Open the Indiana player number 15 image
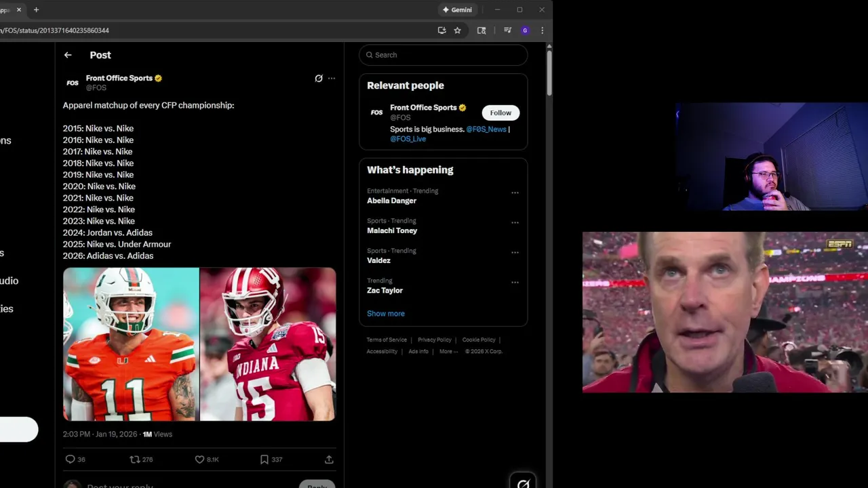 click(x=268, y=344)
